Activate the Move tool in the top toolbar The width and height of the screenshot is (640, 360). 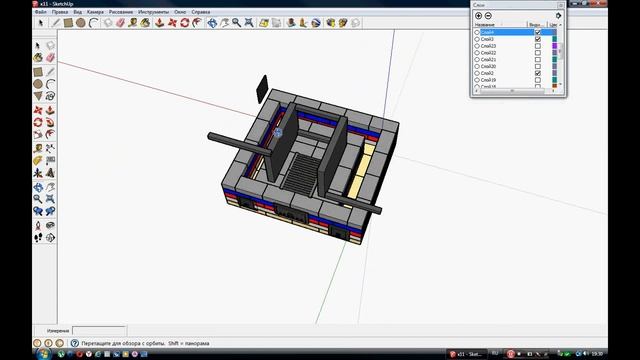click(x=172, y=23)
